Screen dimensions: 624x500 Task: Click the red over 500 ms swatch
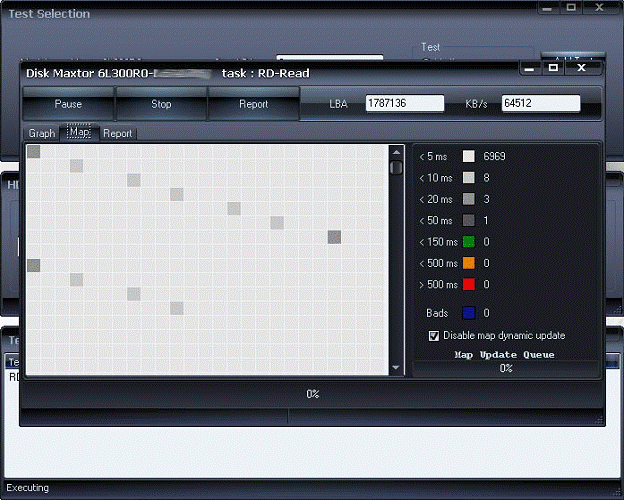pyautogui.click(x=468, y=284)
